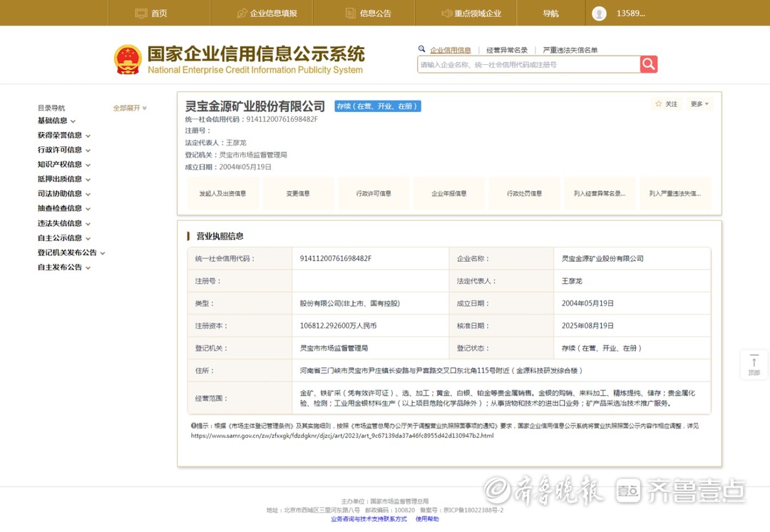The image size is (770, 532).
Task: Click the company title 灵宝金源矿业股份有限公司
Action: click(255, 106)
